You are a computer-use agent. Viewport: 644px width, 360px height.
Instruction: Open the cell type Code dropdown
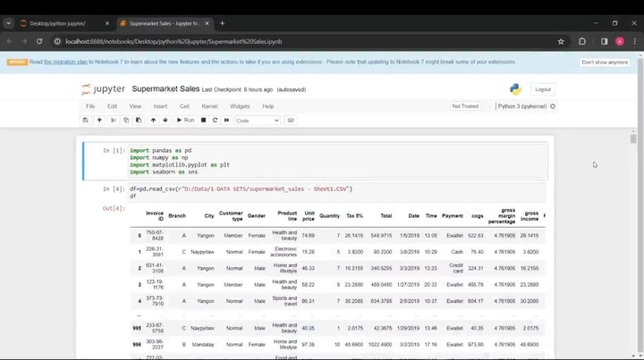pos(258,120)
